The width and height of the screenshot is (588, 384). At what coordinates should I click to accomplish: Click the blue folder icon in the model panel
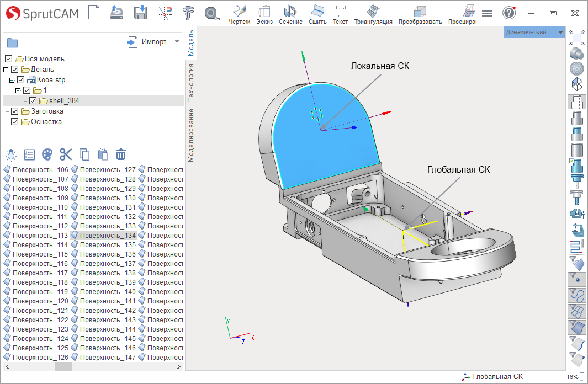(x=12, y=42)
